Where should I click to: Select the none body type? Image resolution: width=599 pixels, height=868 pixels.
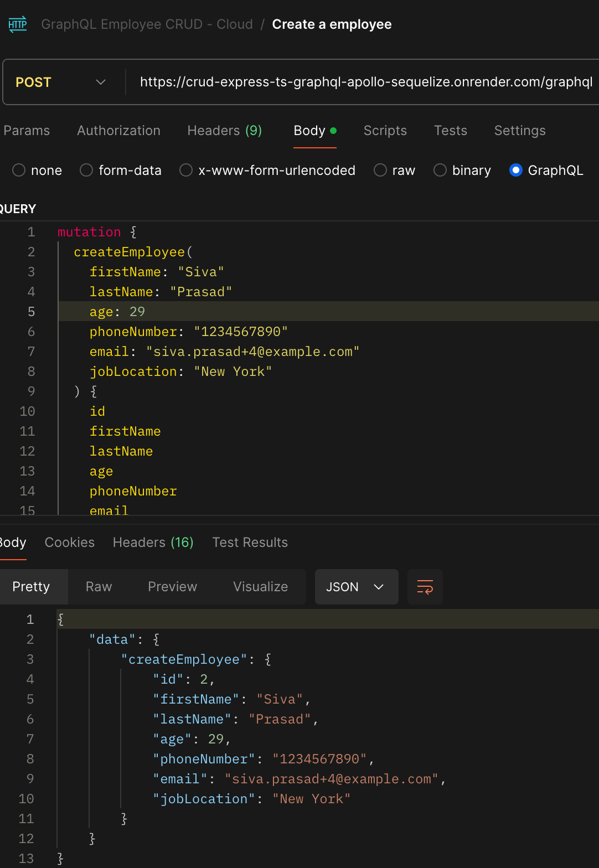coord(37,170)
